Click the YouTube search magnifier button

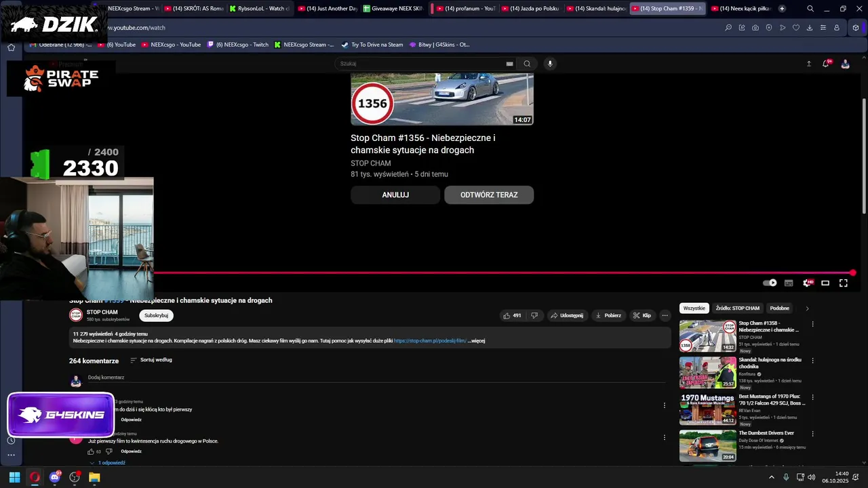527,64
